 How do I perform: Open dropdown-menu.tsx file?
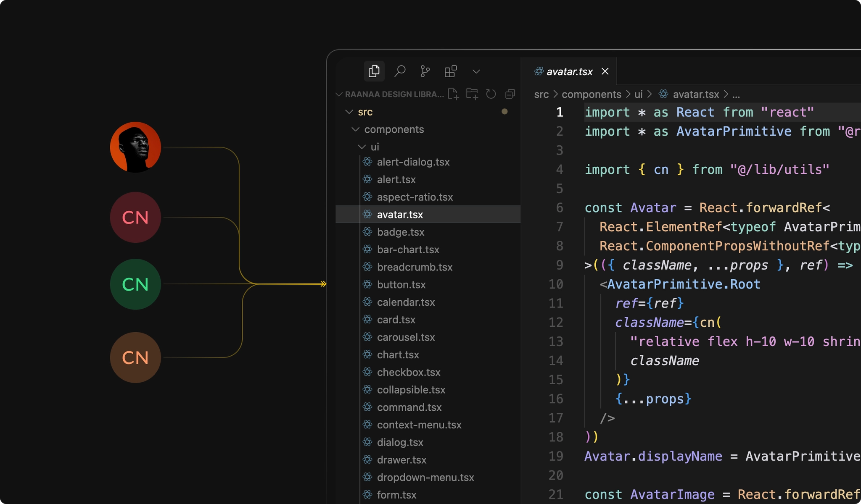click(x=425, y=478)
